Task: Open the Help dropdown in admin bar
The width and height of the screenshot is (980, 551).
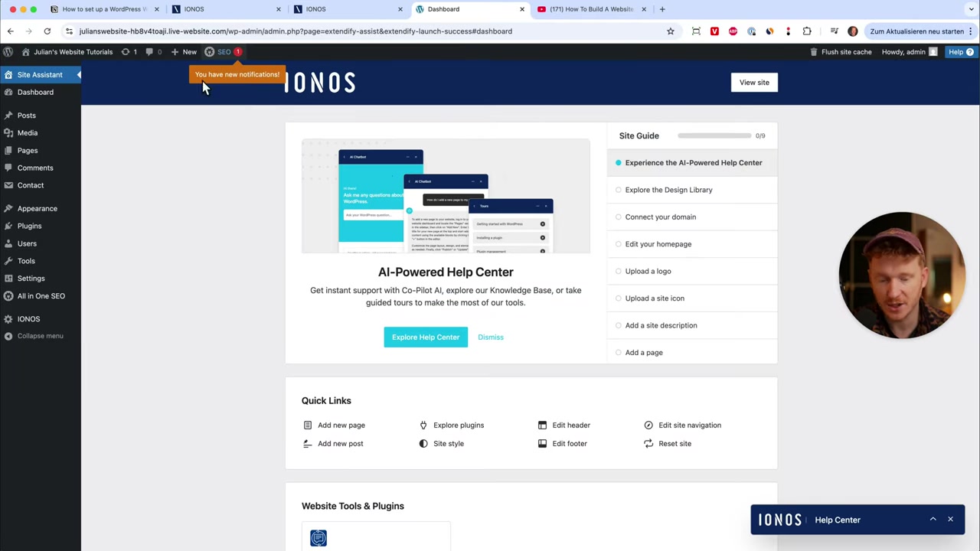Action: (961, 52)
